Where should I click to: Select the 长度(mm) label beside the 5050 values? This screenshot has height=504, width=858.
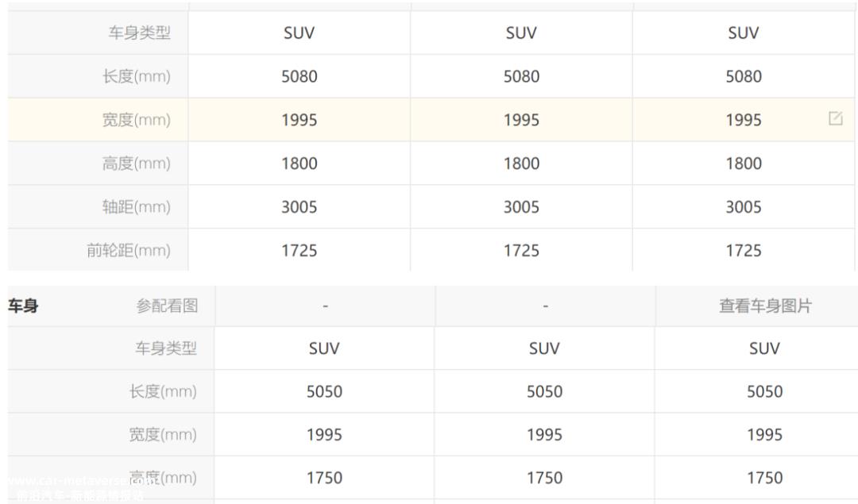tap(163, 391)
